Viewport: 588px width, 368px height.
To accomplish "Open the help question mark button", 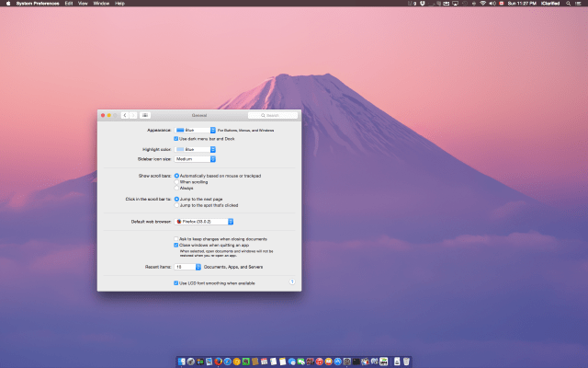I will coord(291,282).
